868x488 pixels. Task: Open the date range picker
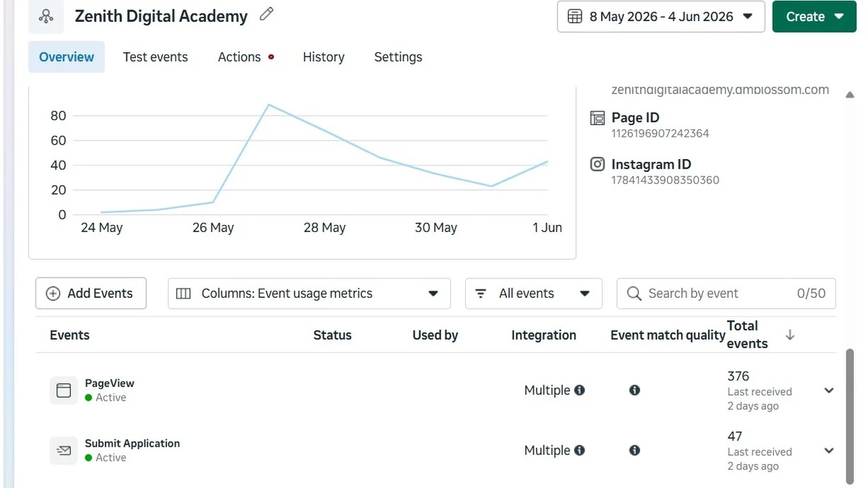click(661, 17)
